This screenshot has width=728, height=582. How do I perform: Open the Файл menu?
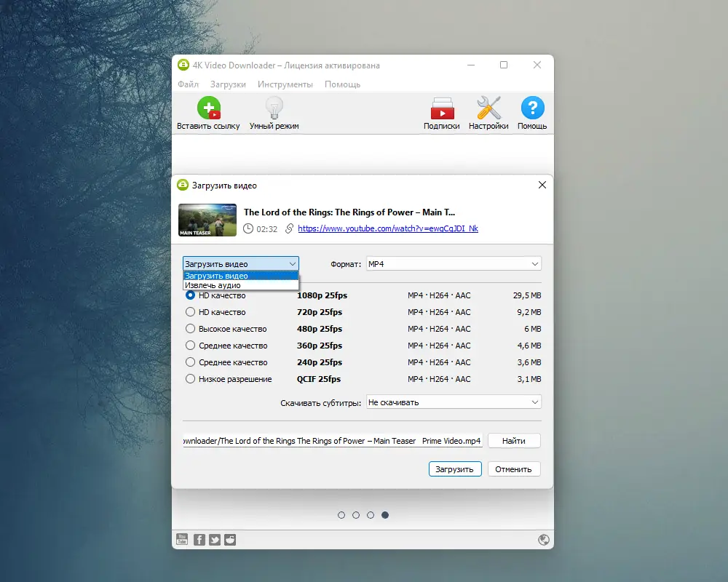tap(188, 84)
